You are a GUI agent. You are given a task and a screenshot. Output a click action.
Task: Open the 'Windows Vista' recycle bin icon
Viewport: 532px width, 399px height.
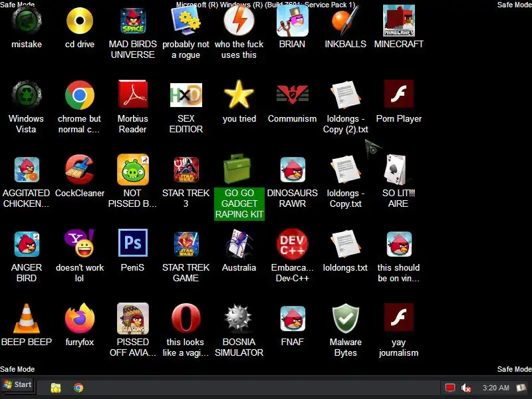click(x=27, y=95)
